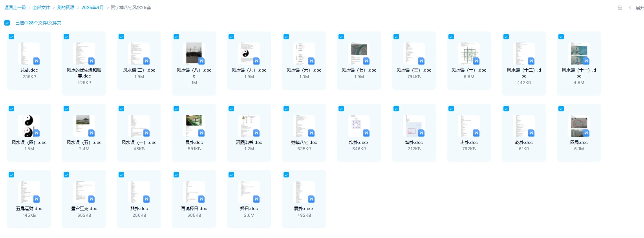Expand the side panel via 展开
Viewport: 644px width, 238px height.
pos(640,7)
